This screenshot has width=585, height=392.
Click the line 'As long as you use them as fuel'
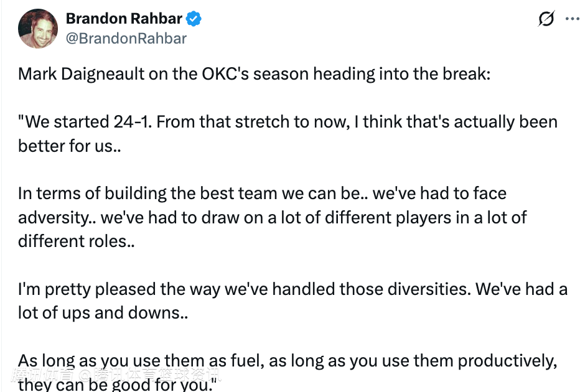(288, 361)
